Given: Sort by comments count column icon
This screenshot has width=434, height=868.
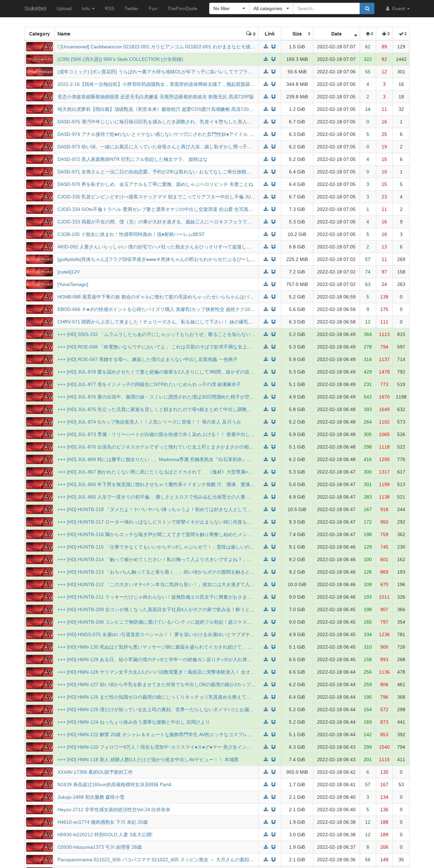Looking at the screenshot, I should [x=251, y=34].
